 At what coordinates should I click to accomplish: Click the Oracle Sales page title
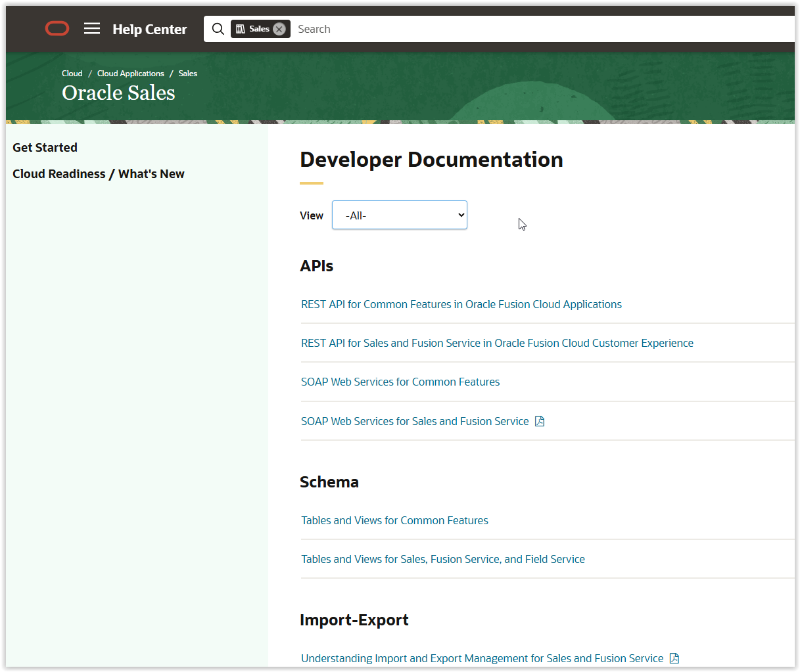point(118,93)
